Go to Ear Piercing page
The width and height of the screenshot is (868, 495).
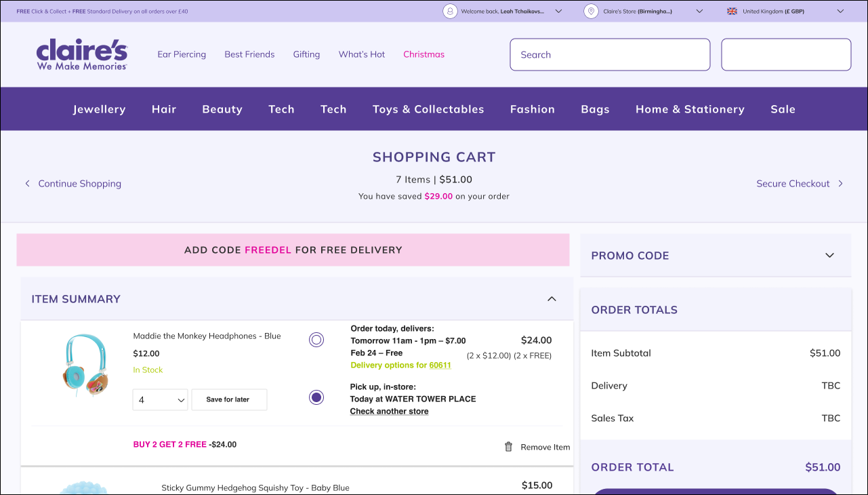coord(182,54)
